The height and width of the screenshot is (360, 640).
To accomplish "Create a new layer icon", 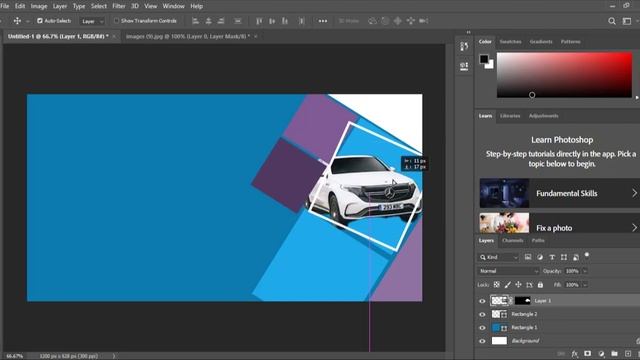I will click(628, 354).
